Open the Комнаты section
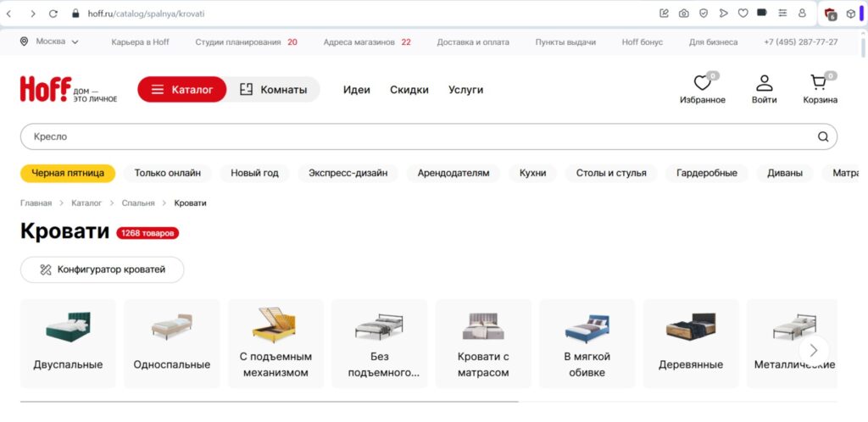The image size is (868, 422). [x=273, y=90]
